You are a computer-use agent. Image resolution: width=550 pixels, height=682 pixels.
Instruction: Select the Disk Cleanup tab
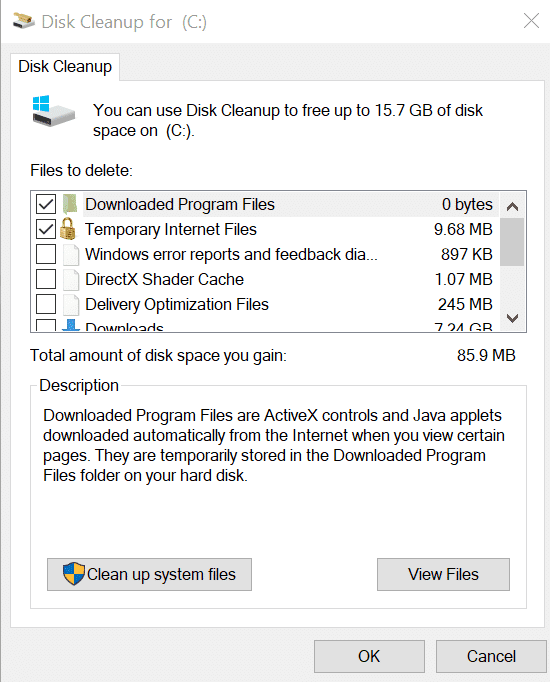pos(65,67)
